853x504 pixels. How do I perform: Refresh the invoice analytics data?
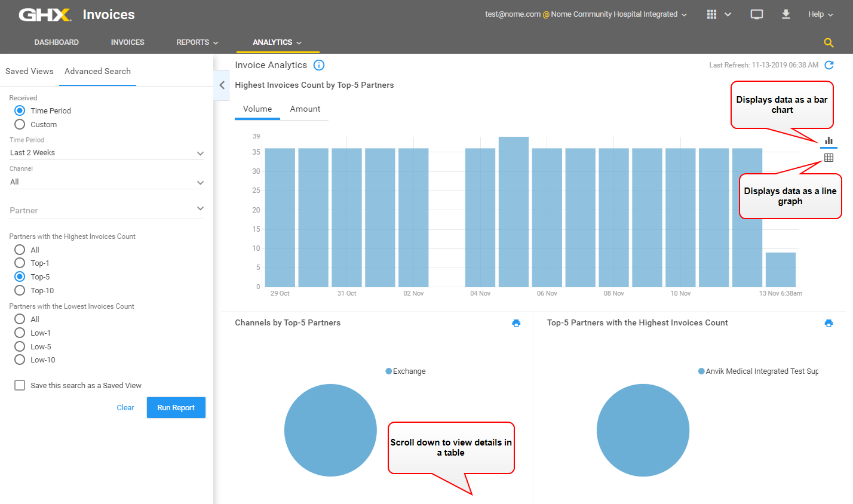[x=829, y=65]
